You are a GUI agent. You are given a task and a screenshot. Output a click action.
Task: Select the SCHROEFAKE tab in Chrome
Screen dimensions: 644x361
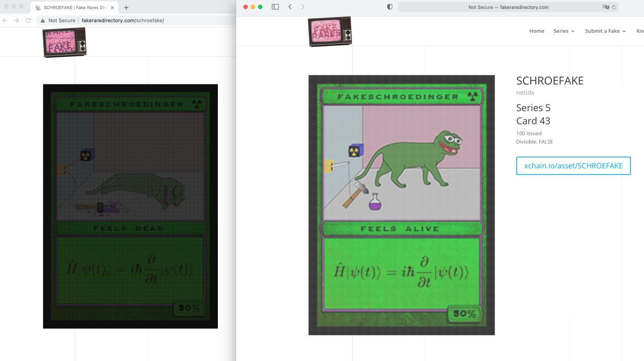coord(75,8)
